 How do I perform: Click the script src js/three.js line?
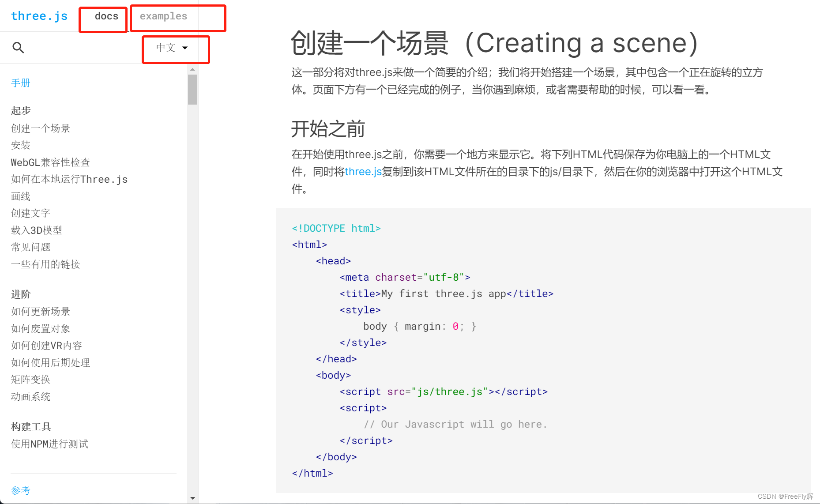(444, 391)
